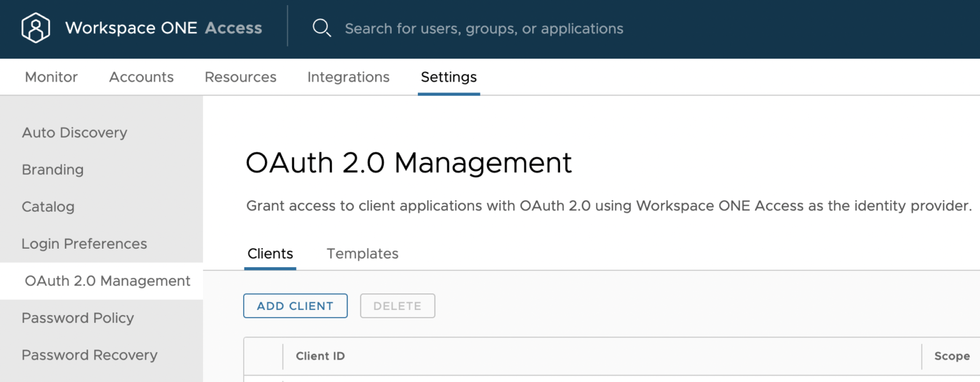Click the DELETE button
This screenshot has width=980, height=382.
(x=397, y=305)
